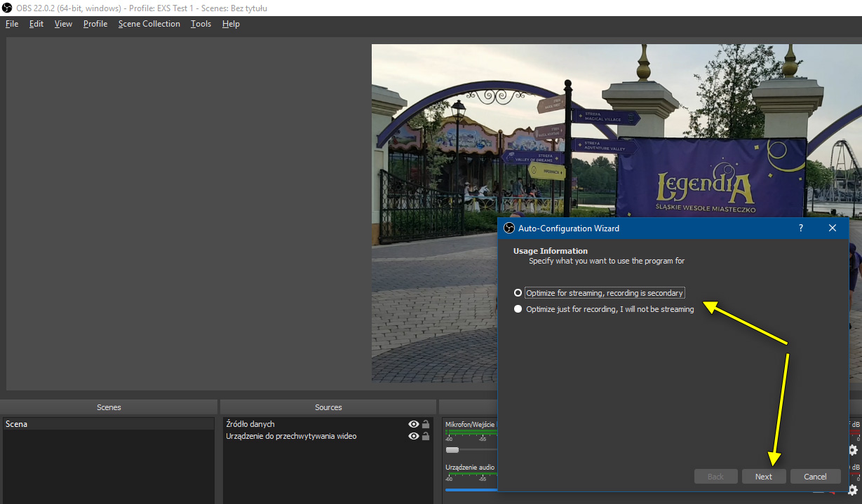Adjust the Mikrofon/Wejście volume slider handle

[452, 450]
